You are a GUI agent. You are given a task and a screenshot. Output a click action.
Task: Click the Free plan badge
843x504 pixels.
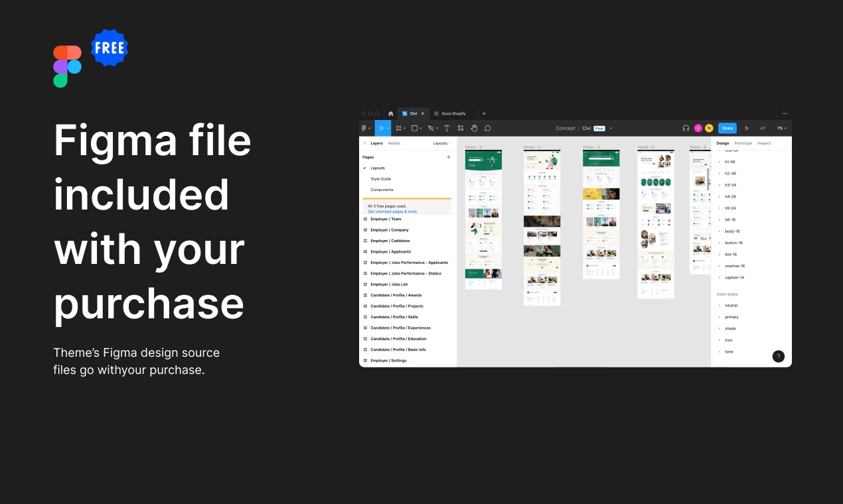(x=599, y=129)
